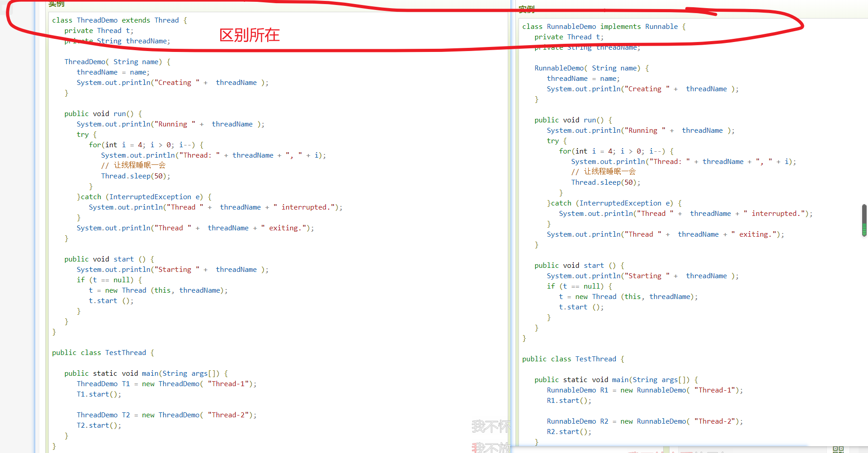Click the 'try {' line in the ThreadDemo run method
Screen dimensions: 868x453
pos(86,135)
